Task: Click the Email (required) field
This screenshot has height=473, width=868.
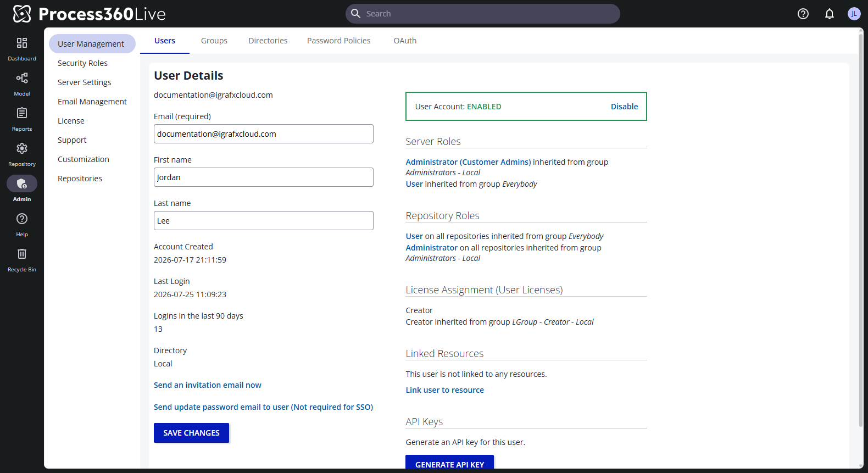Action: (264, 134)
